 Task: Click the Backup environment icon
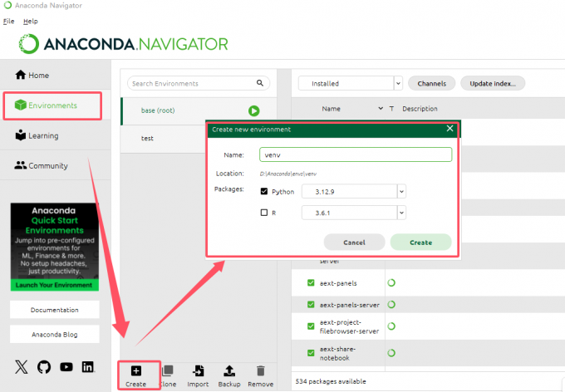229,370
